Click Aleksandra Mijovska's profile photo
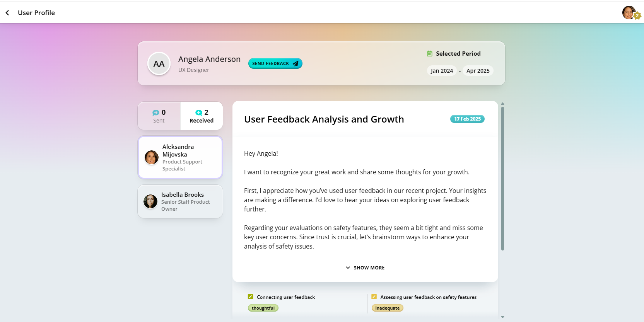This screenshot has height=322, width=644. [152, 157]
